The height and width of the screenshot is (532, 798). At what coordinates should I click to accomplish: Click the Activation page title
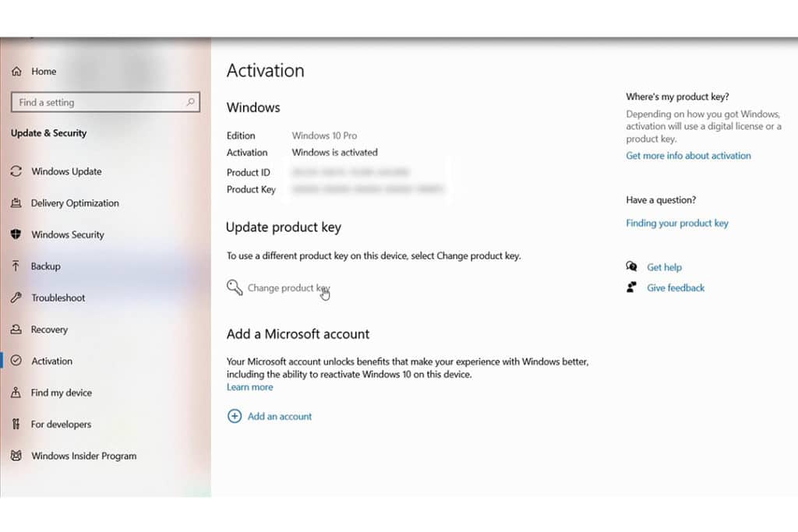[265, 70]
